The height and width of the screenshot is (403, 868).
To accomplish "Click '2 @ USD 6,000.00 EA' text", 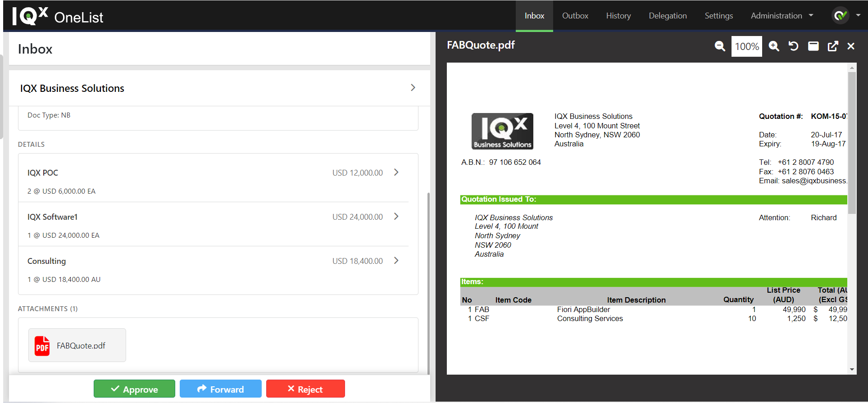I will point(61,191).
